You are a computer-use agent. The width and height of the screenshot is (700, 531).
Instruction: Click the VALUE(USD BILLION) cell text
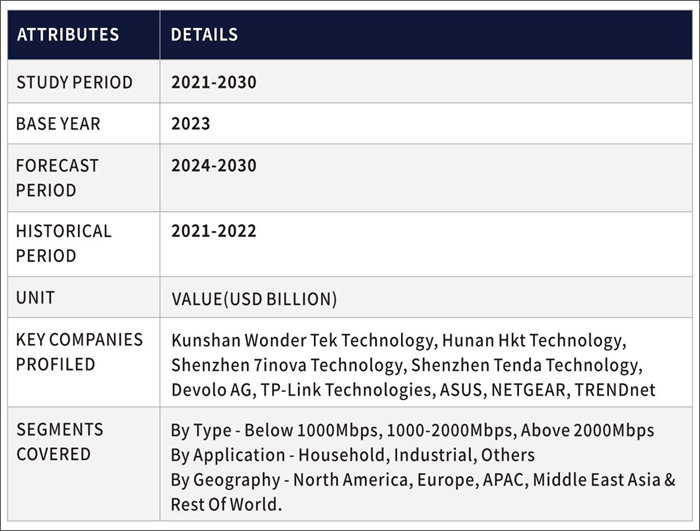[254, 299]
